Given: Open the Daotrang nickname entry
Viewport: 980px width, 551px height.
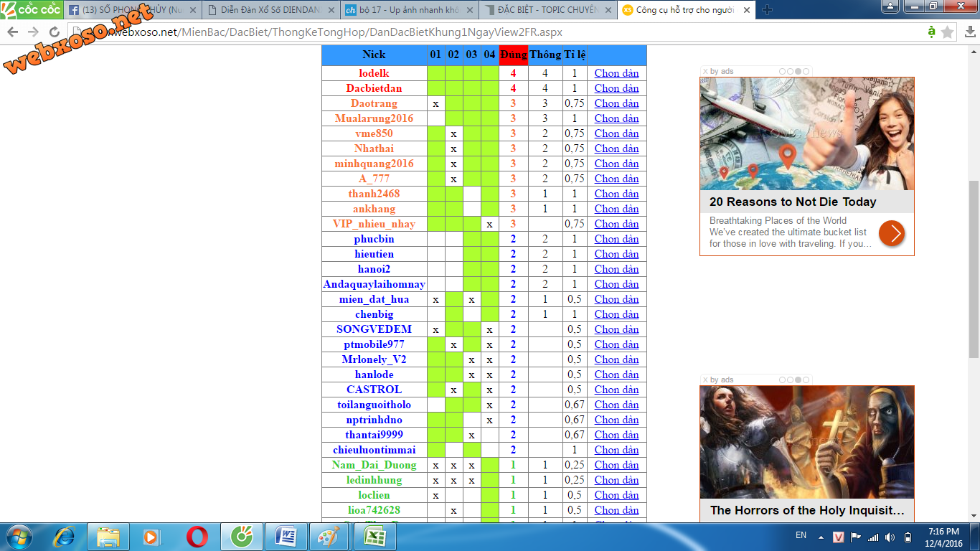Looking at the screenshot, I should [374, 103].
